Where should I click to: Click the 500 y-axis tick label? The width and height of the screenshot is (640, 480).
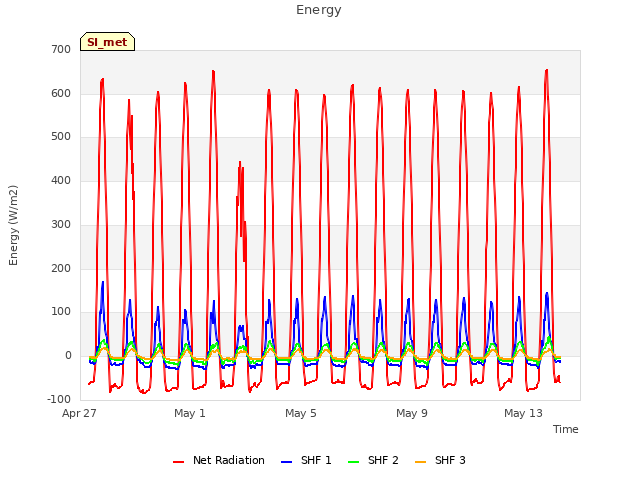(x=61, y=137)
